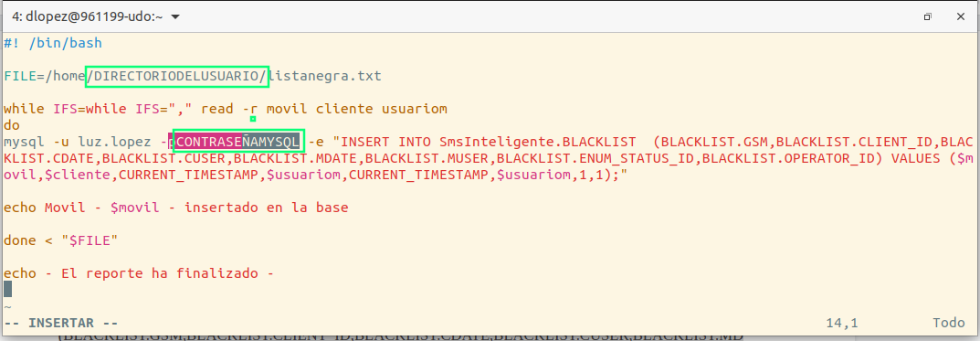Click the "$FILE" string after done
The image size is (980, 341).
(x=90, y=240)
